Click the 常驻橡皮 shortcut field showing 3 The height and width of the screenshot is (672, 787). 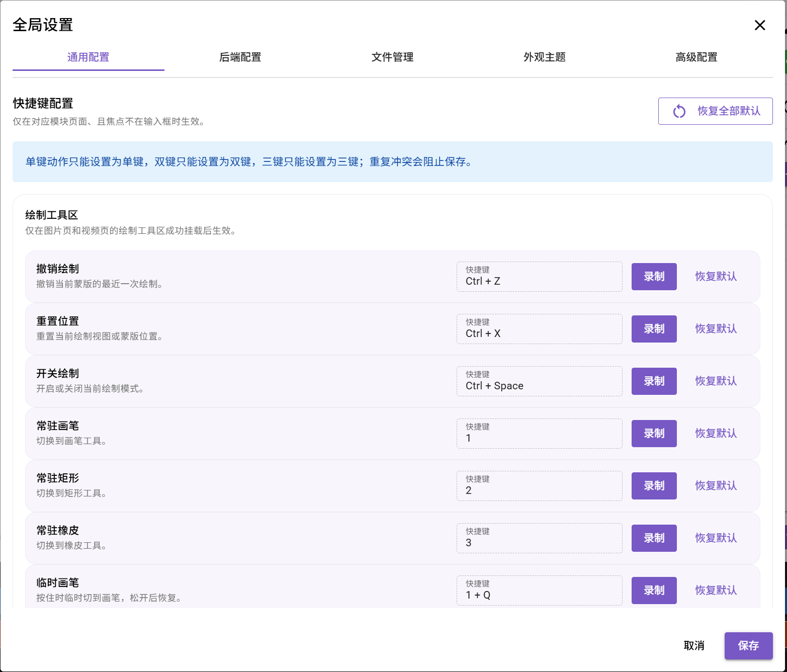(x=539, y=538)
